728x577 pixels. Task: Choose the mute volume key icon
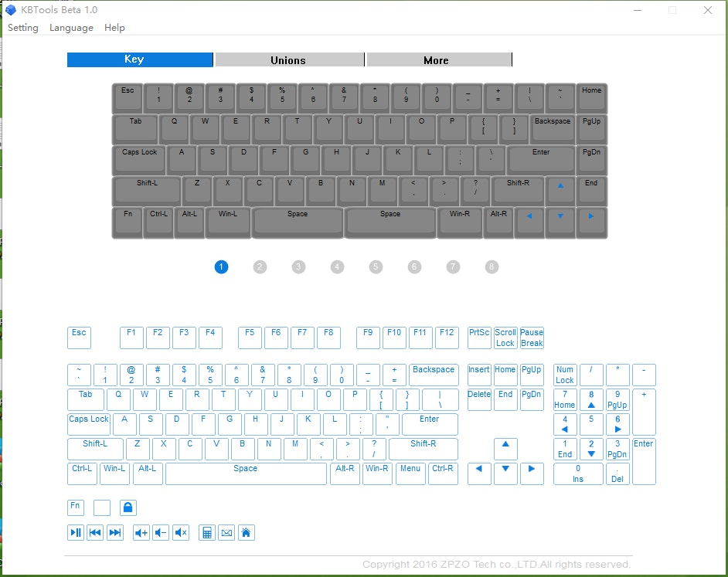click(x=181, y=532)
